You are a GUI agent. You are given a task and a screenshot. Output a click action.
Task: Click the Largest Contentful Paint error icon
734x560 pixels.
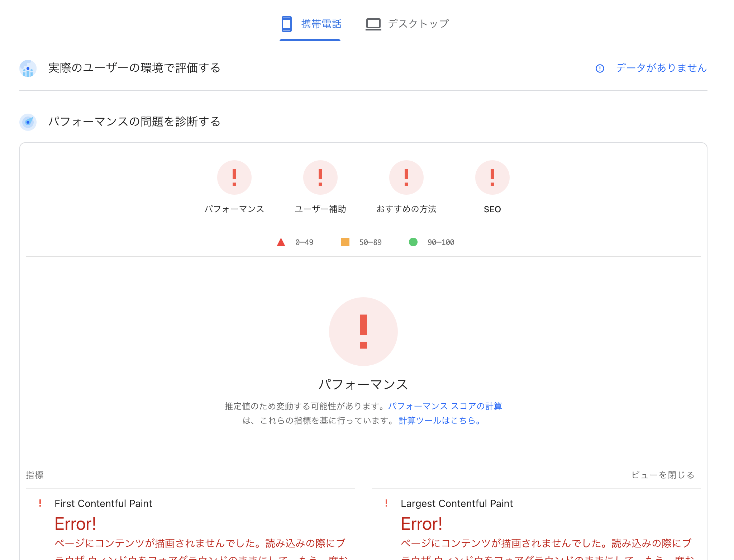pos(386,503)
